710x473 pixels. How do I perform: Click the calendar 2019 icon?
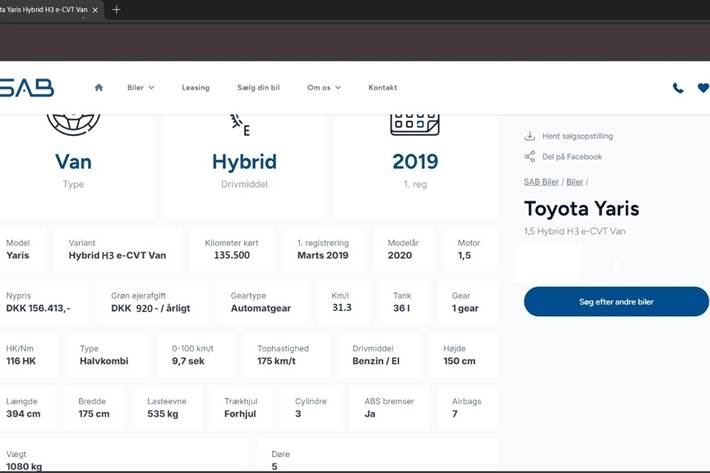[x=415, y=124]
